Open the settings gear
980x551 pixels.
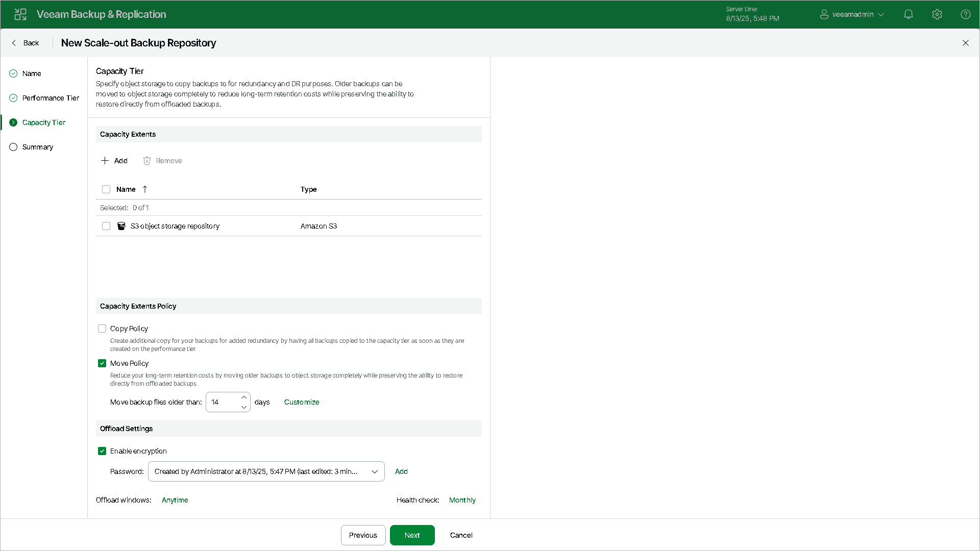pos(937,14)
